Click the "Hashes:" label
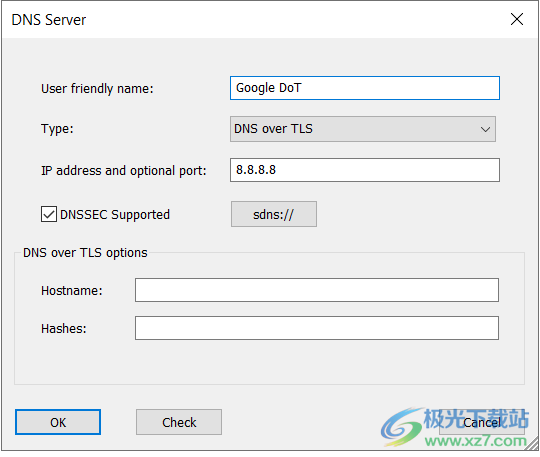The image size is (540, 457). (x=64, y=329)
